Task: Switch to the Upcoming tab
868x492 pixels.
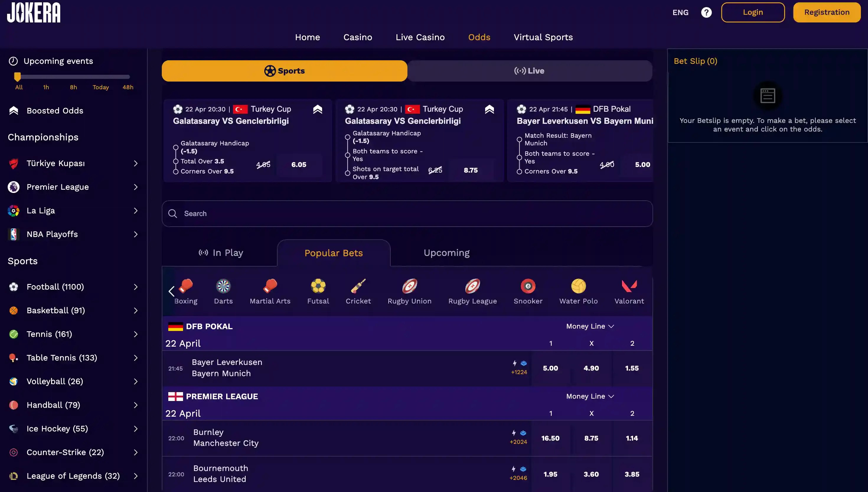Action: [446, 253]
